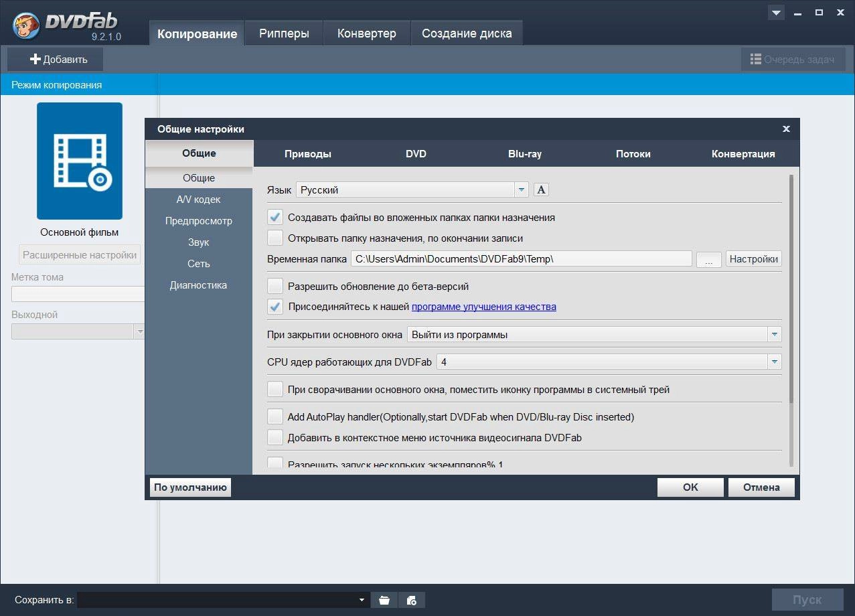Image resolution: width=855 pixels, height=616 pixels.
Task: Click the По умолчанию button
Action: click(x=190, y=487)
